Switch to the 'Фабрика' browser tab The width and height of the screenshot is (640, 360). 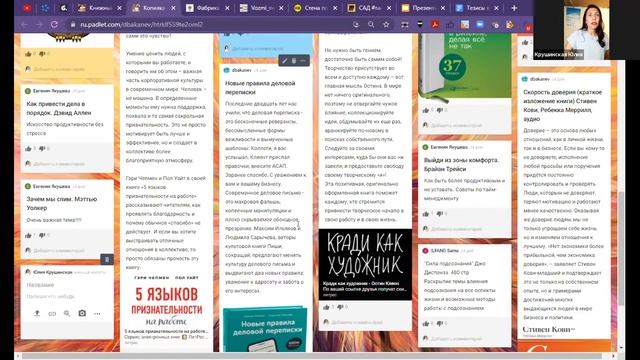[208, 8]
